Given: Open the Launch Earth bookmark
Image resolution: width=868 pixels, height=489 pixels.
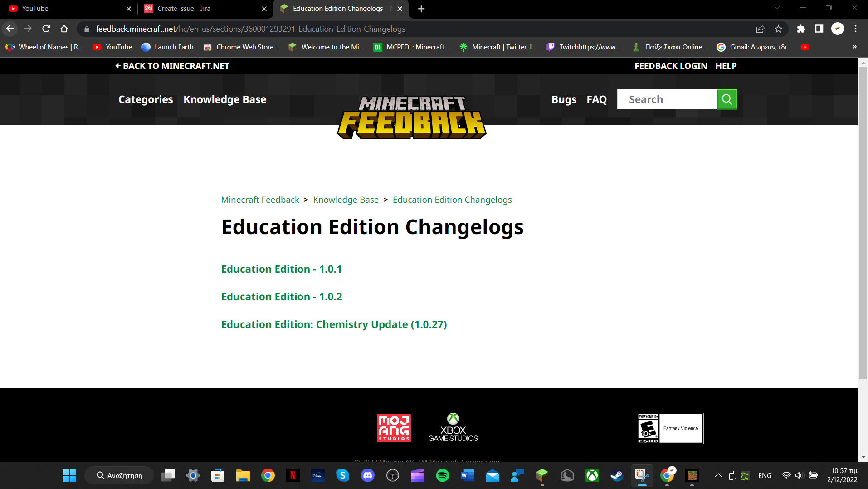Looking at the screenshot, I should (x=167, y=47).
